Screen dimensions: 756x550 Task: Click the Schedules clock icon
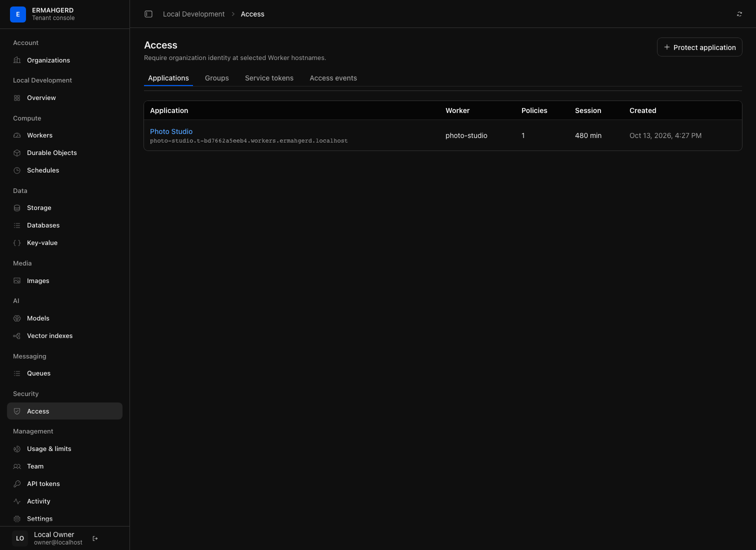coord(17,170)
